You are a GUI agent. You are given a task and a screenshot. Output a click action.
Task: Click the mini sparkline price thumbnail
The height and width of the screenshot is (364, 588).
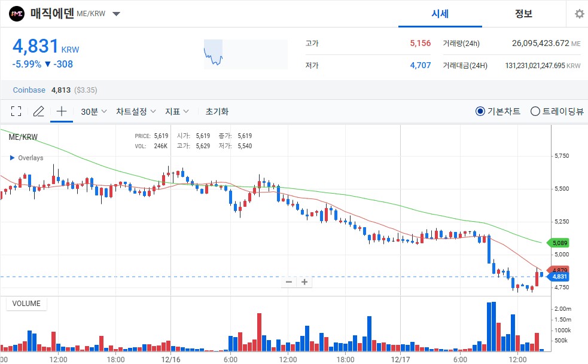[245, 54]
